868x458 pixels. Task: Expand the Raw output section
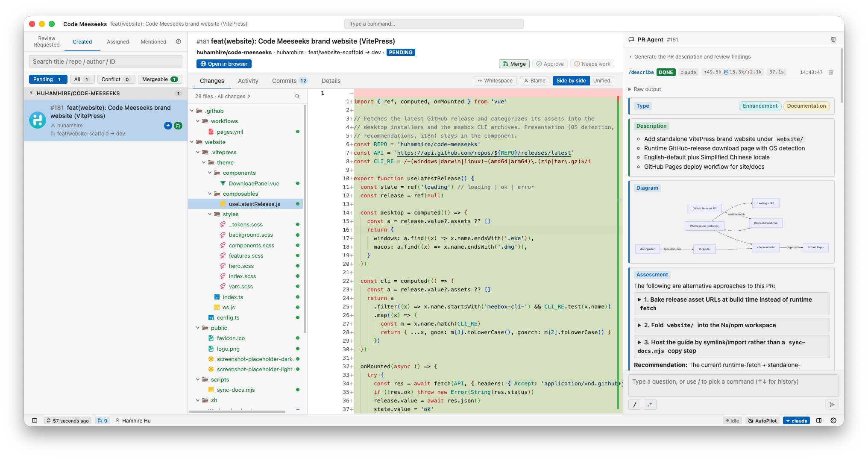click(x=645, y=89)
